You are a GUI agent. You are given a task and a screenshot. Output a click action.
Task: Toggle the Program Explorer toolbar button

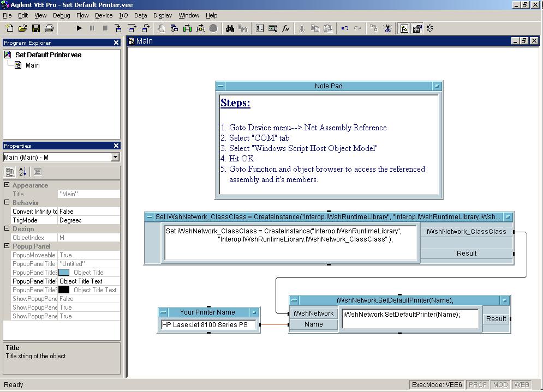pos(404,28)
